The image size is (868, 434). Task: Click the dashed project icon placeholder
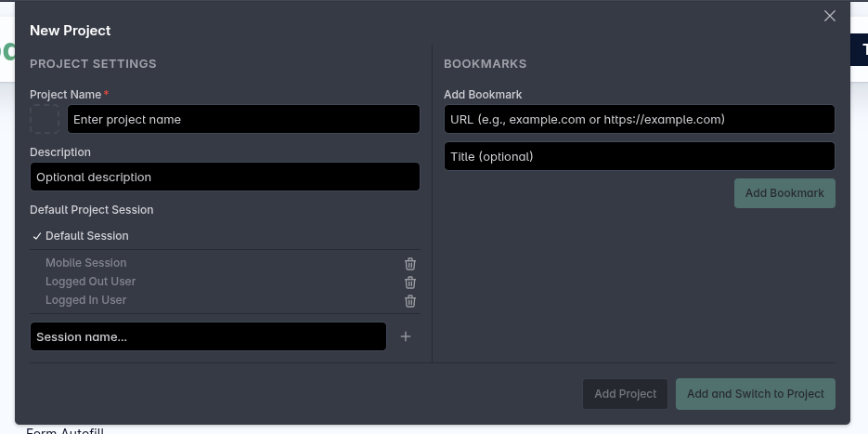tap(45, 119)
